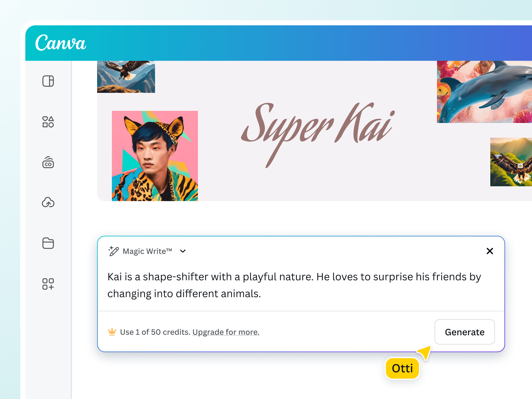Select the dolphin and coral image
This screenshot has width=532, height=399.
point(484,92)
